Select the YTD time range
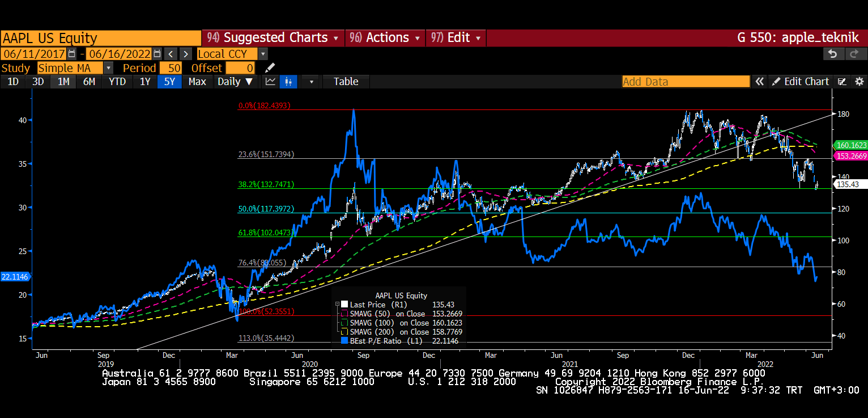The height and width of the screenshot is (418, 868). pyautogui.click(x=117, y=82)
